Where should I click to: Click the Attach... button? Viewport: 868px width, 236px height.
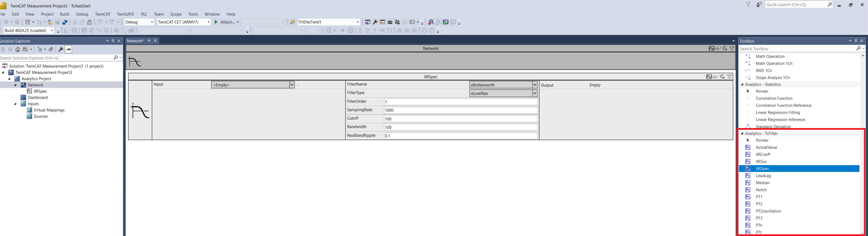pyautogui.click(x=228, y=22)
